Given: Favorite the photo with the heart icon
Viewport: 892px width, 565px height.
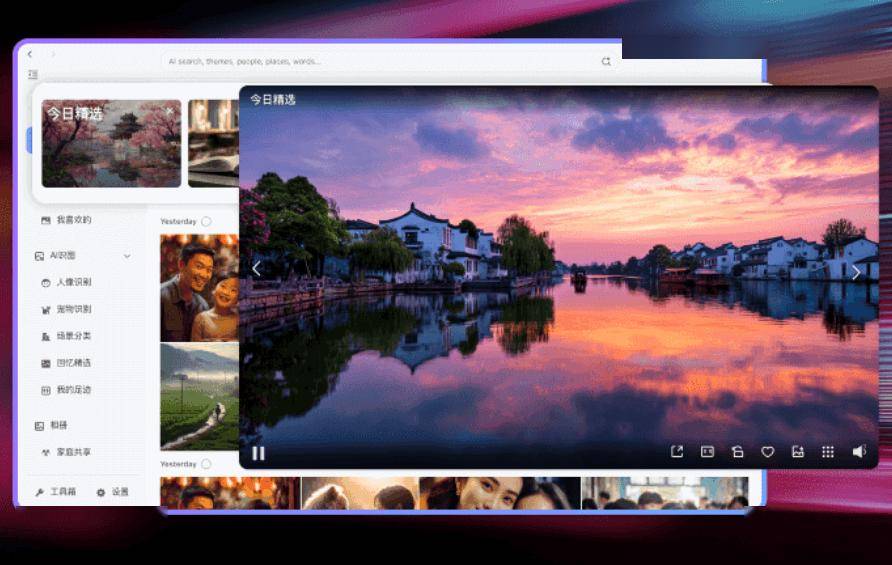Looking at the screenshot, I should 768,452.
